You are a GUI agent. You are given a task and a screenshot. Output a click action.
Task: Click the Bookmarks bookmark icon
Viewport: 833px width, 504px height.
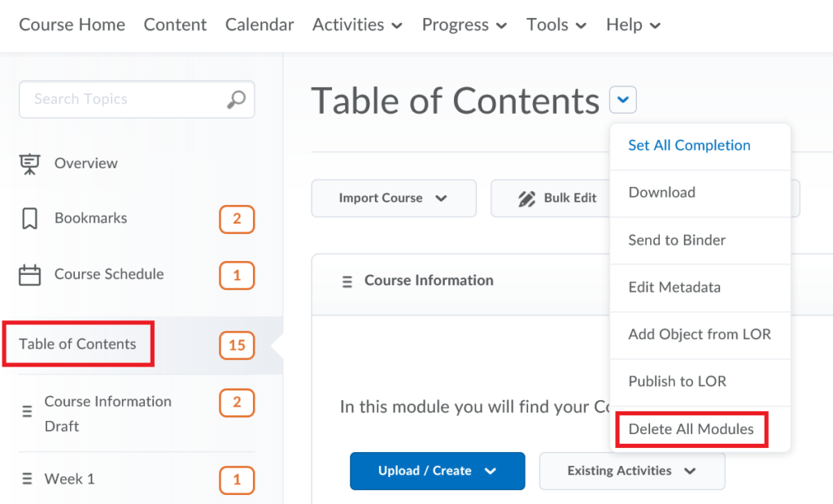(x=30, y=218)
